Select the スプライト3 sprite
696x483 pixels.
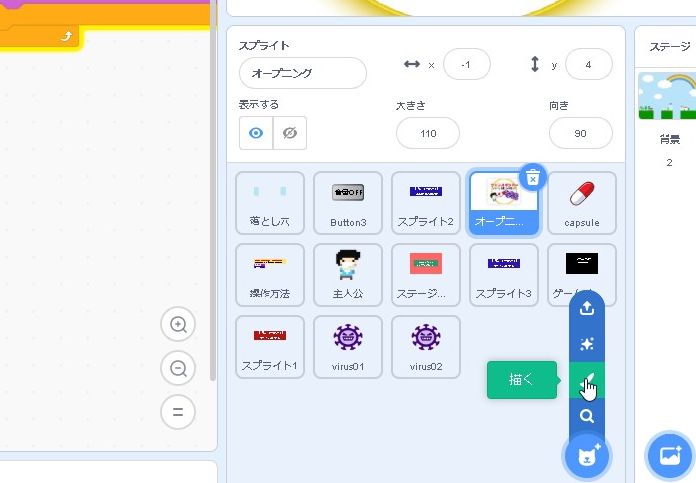point(504,275)
